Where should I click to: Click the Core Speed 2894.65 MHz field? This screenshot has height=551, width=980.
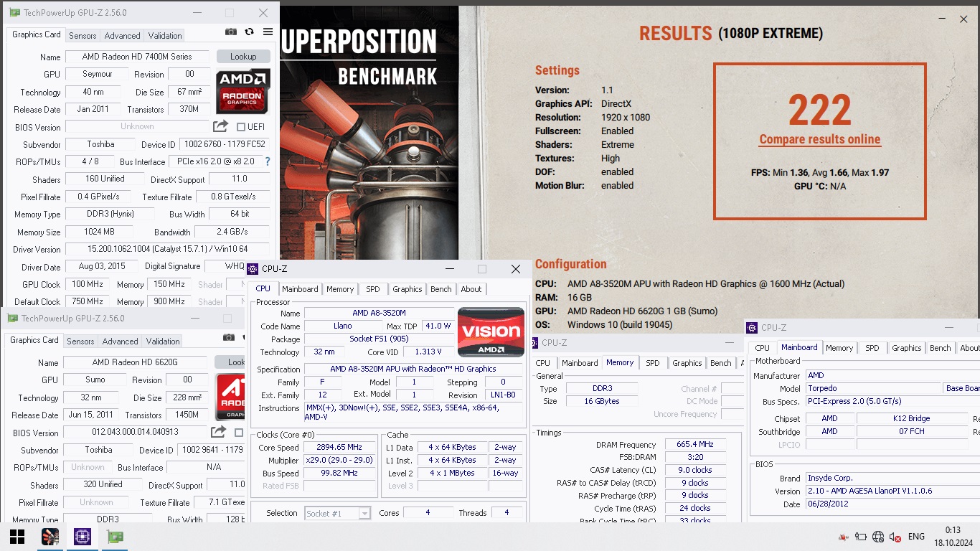point(339,448)
